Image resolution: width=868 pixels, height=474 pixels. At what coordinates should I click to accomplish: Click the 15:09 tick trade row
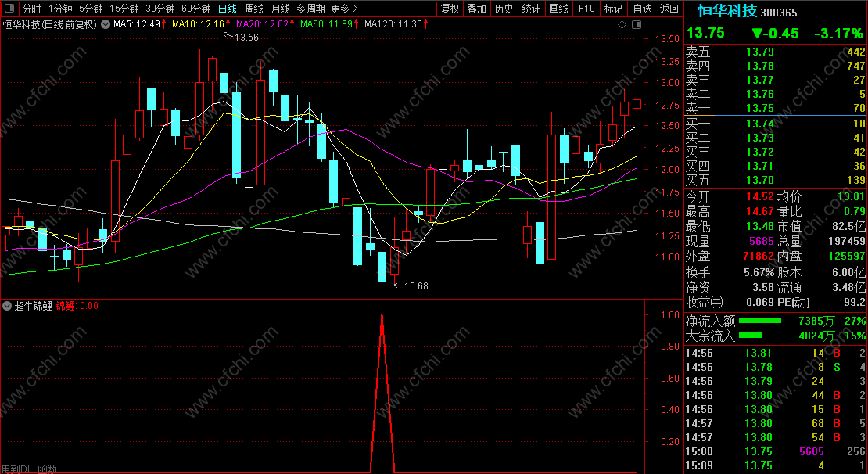(776, 465)
